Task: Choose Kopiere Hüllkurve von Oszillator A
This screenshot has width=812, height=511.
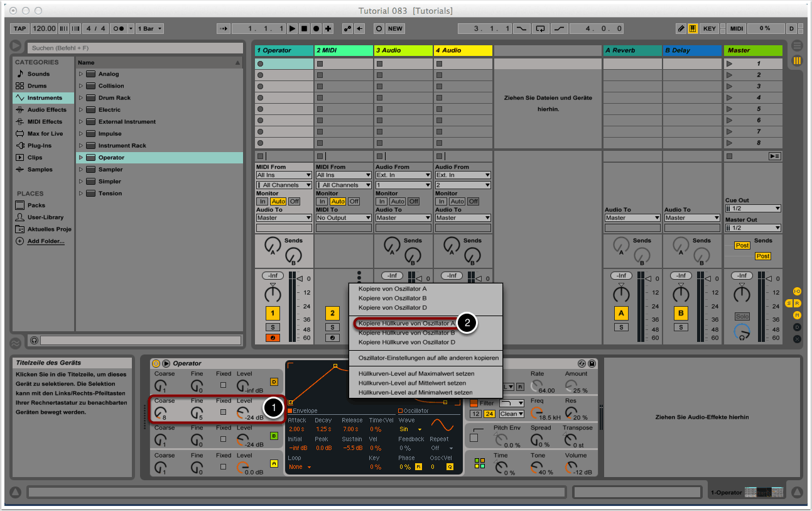Action: point(406,323)
